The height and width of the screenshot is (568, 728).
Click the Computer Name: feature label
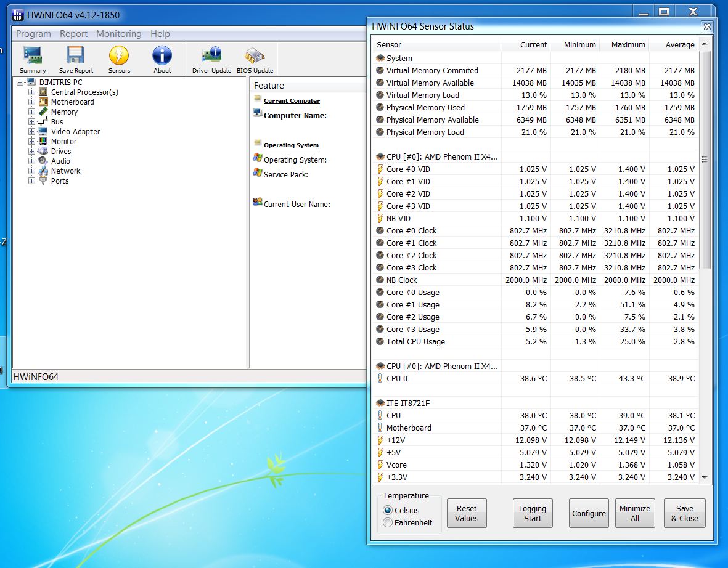click(x=295, y=116)
